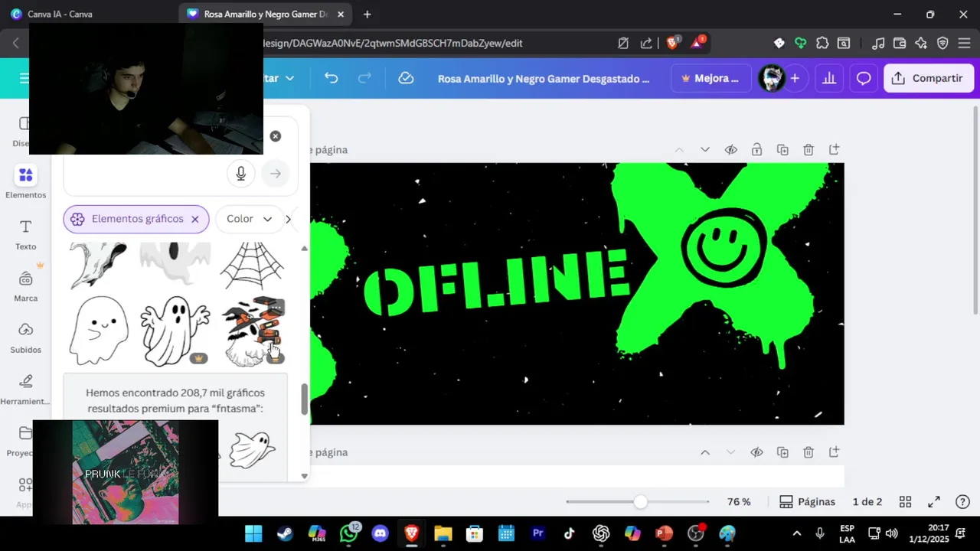
Task: Show hidden system tray icons
Action: 796,533
